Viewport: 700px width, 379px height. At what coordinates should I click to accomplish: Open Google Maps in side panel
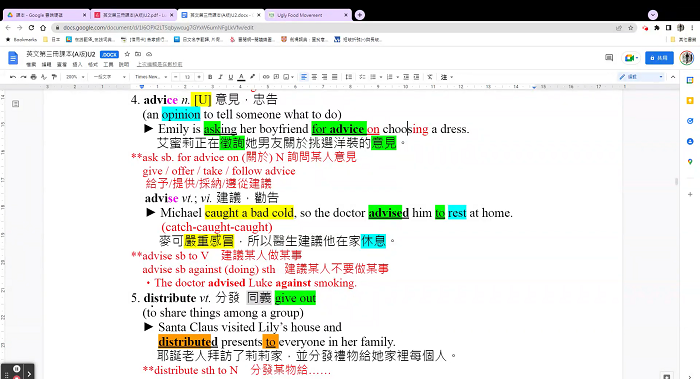pos(690,162)
